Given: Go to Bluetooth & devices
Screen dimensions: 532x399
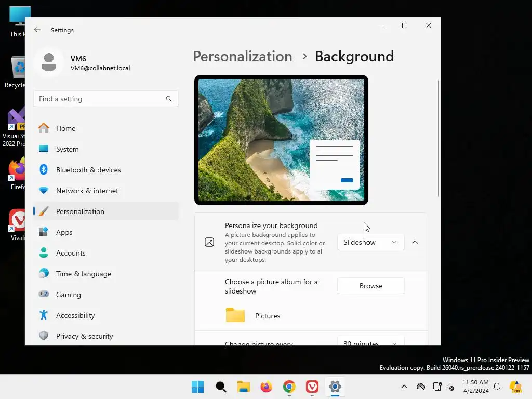Looking at the screenshot, I should point(106,170).
